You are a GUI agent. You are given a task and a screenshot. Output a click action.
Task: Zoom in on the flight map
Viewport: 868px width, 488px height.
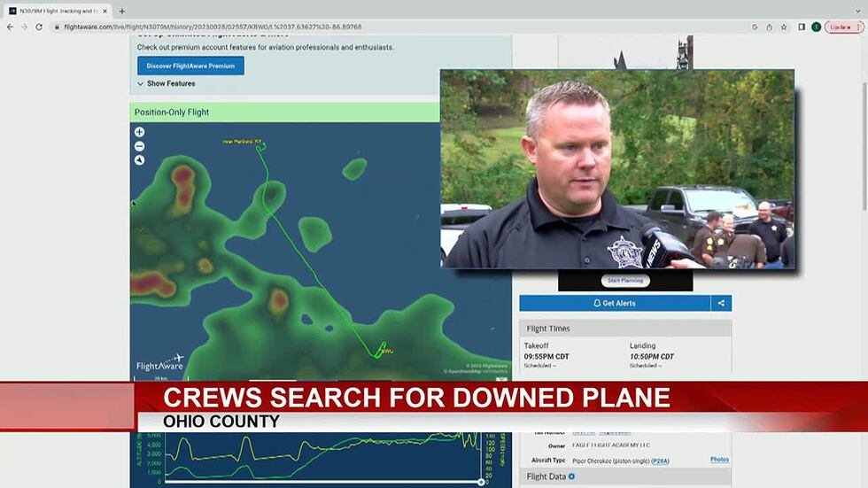[x=139, y=132]
